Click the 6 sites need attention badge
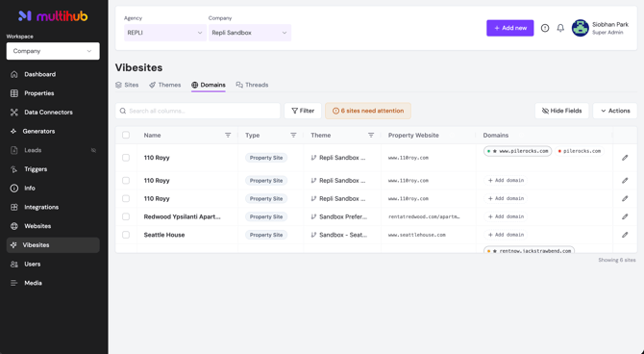644x354 pixels. click(368, 111)
